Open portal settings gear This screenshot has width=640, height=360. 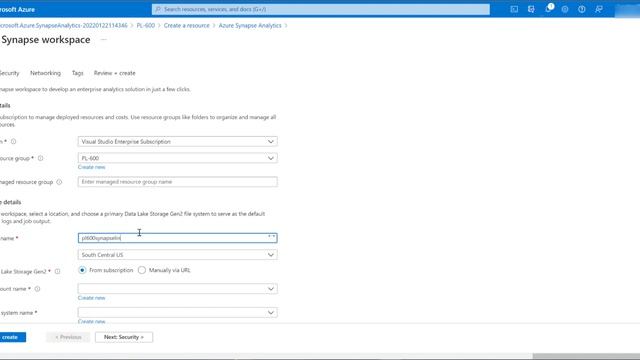[x=565, y=9]
